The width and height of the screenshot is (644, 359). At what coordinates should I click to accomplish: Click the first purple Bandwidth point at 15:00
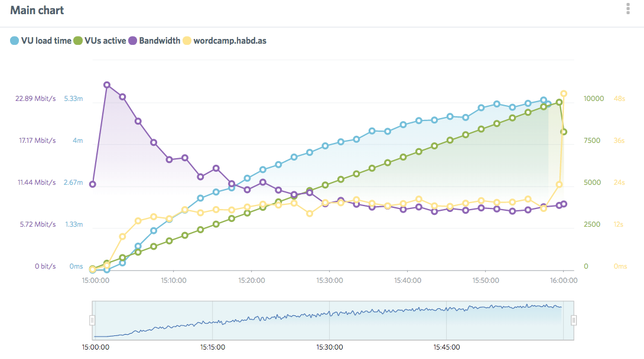click(92, 184)
